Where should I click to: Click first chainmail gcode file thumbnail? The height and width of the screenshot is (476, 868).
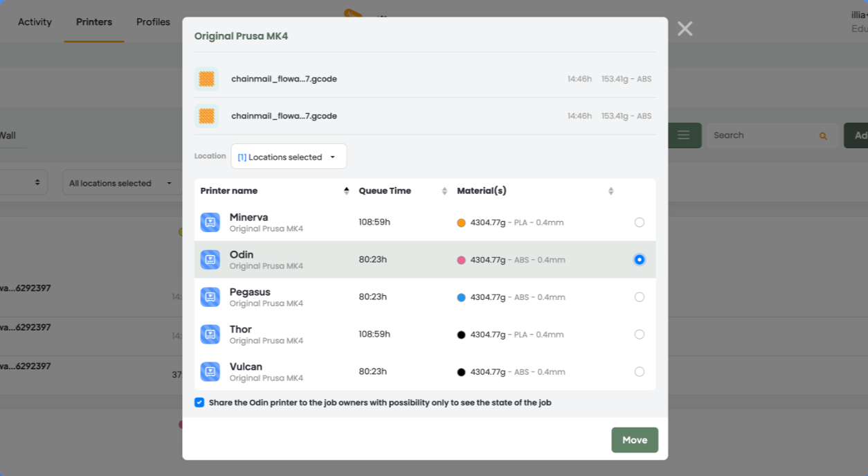(206, 79)
